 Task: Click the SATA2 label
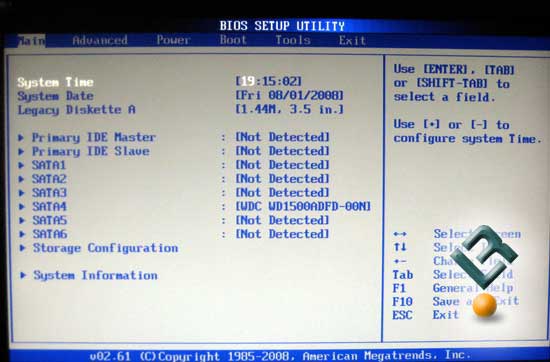(x=49, y=179)
